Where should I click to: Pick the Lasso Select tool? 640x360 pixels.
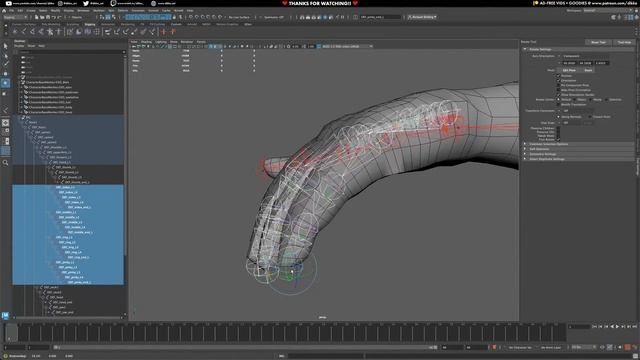tap(5, 55)
